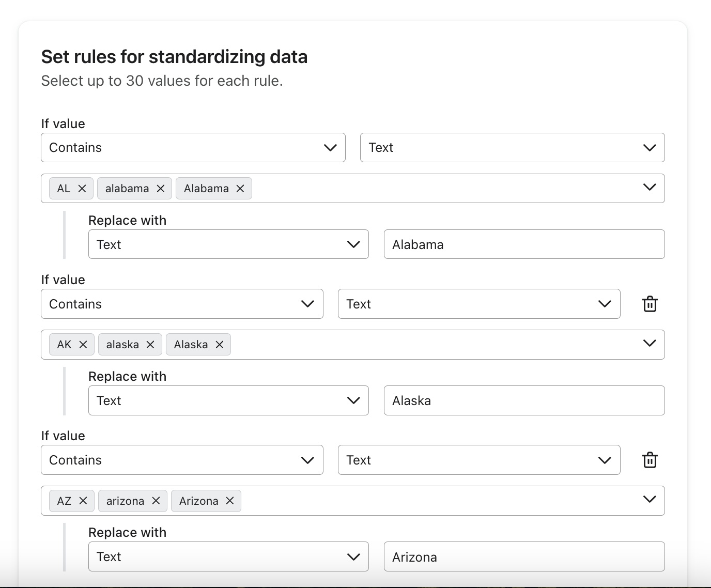The image size is (711, 588).
Task: Delete the Arizona rule with the trash icon
Action: pos(650,460)
